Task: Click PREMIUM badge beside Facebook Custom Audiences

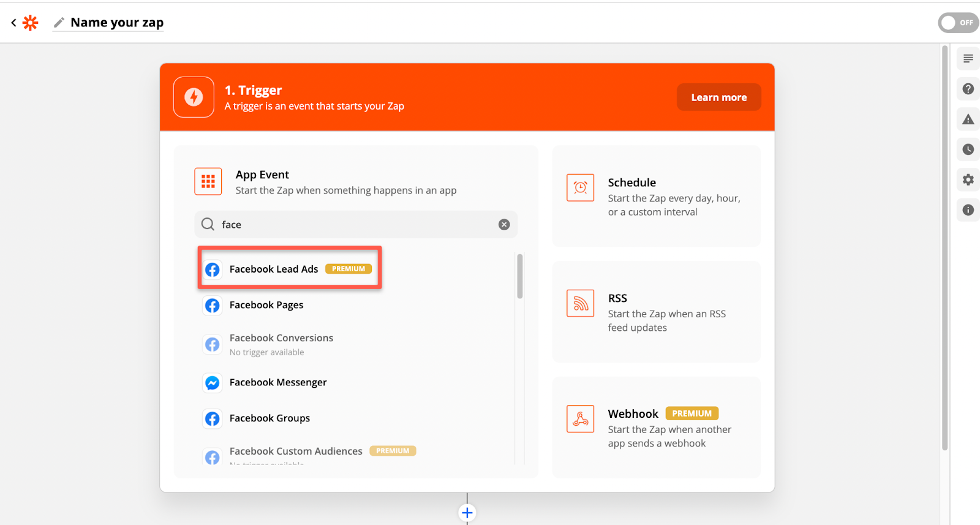Action: (x=393, y=451)
